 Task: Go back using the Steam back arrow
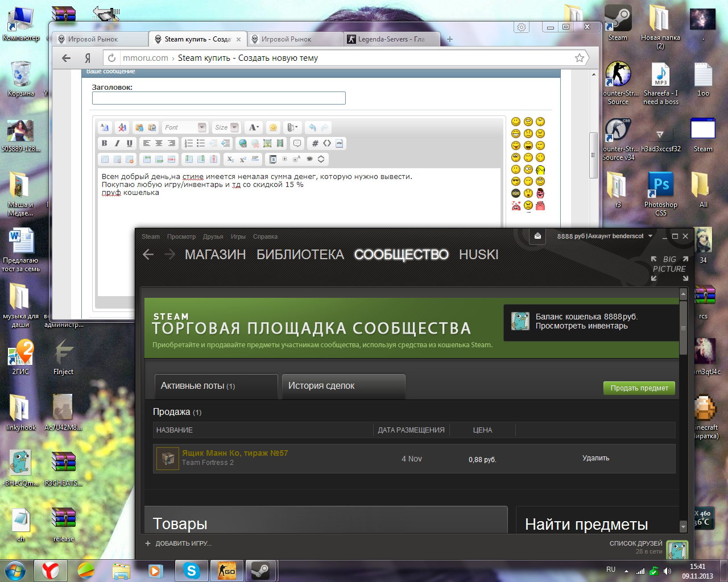[x=148, y=255]
